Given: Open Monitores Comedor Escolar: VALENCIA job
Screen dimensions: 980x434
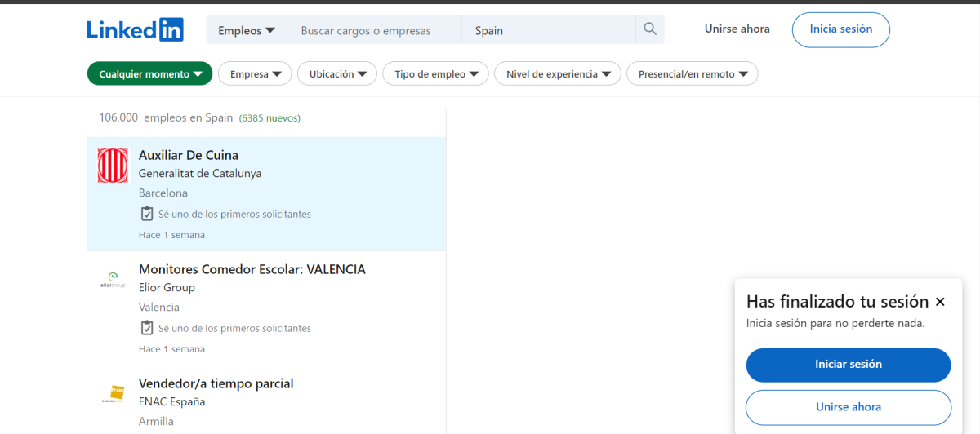Looking at the screenshot, I should point(252,269).
